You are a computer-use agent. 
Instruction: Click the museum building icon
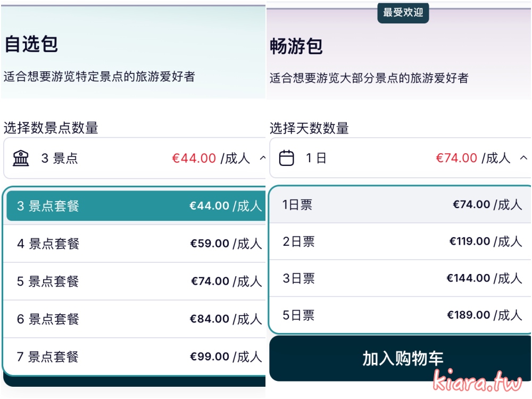point(21,158)
